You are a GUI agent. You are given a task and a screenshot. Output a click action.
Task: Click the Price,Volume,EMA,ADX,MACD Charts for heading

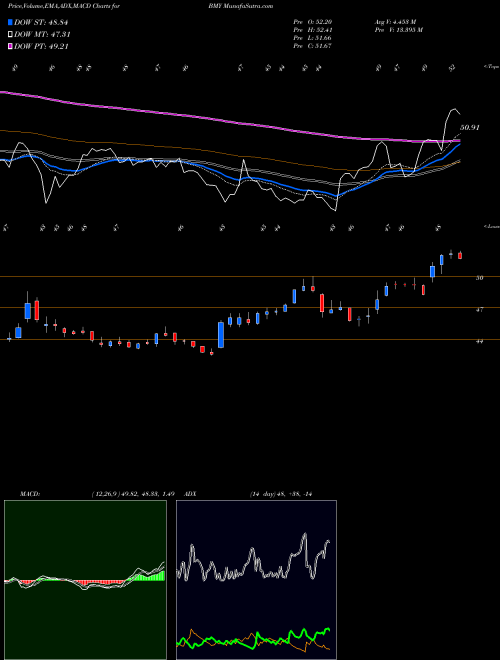(64, 6)
